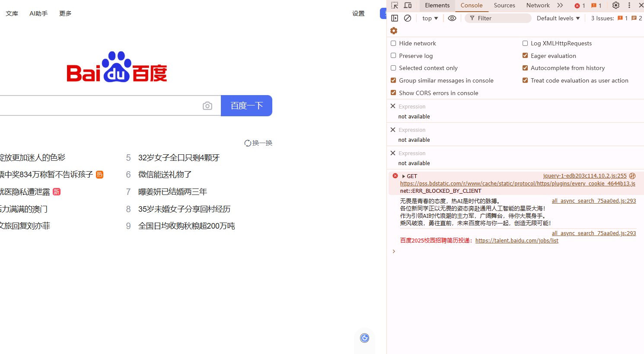The width and height of the screenshot is (644, 354).
Task: Open hot search 32岁女子全口只剩4颗牙
Action: (x=179, y=158)
